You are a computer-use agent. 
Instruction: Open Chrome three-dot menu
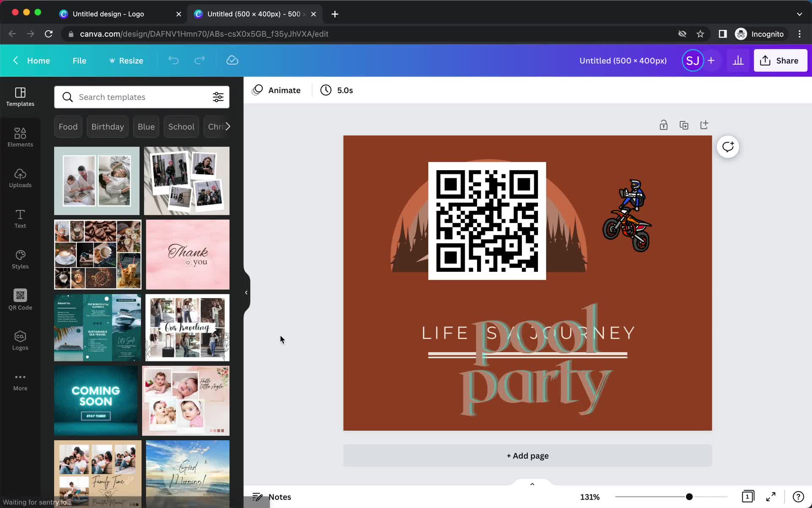tap(799, 34)
